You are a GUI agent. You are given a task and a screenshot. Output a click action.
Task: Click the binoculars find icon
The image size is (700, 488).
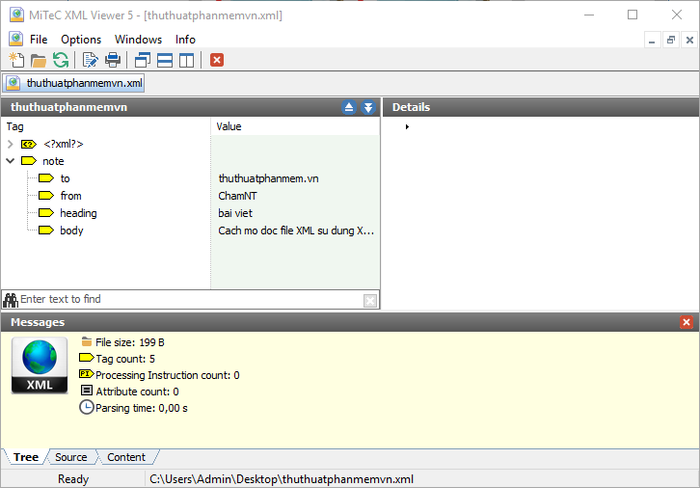pos(10,300)
